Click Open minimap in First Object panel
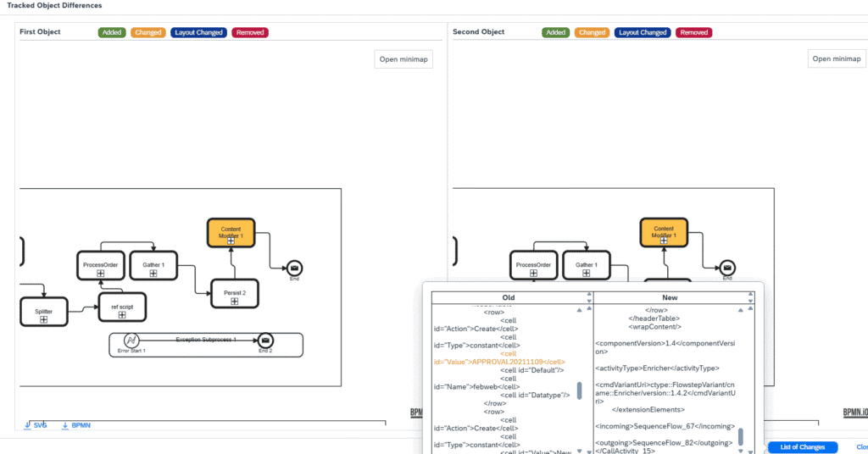This screenshot has height=454, width=868. [x=403, y=59]
